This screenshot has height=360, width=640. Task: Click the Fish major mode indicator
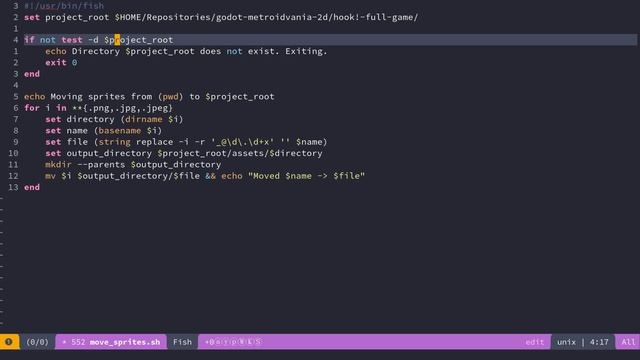click(x=182, y=342)
